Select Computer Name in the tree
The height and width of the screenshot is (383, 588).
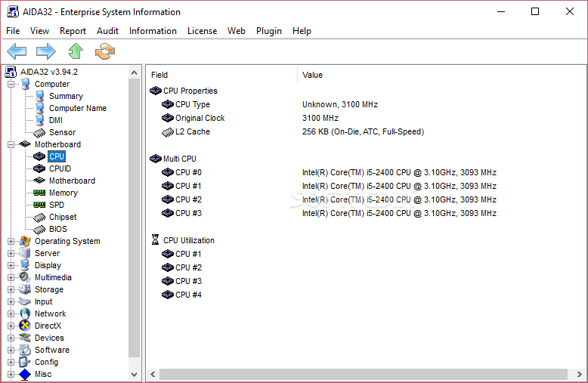point(78,108)
